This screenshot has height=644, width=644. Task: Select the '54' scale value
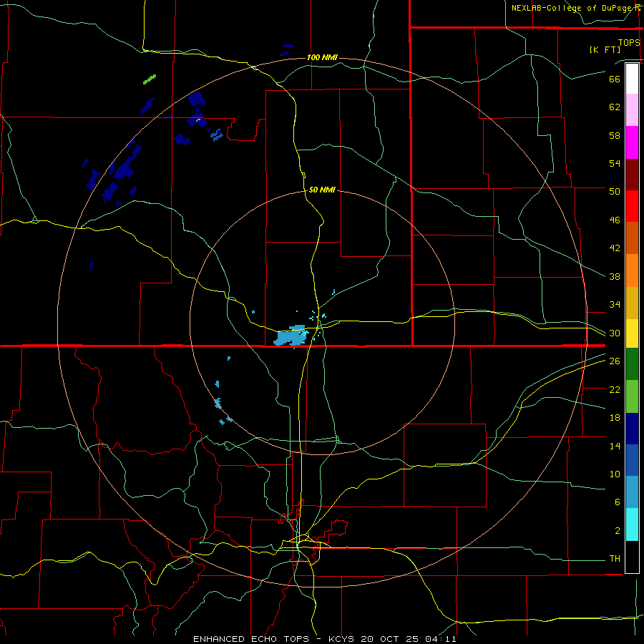tap(615, 163)
